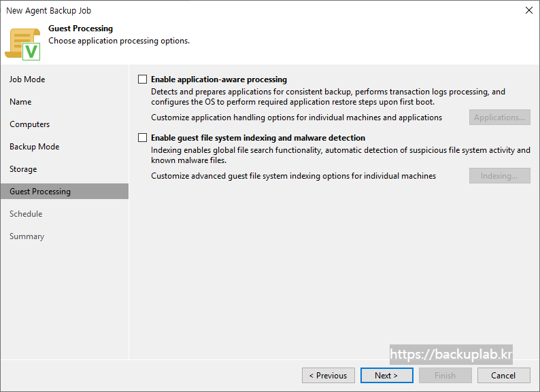
Task: Click 'Enable application-aware processing' label text
Action: click(219, 79)
